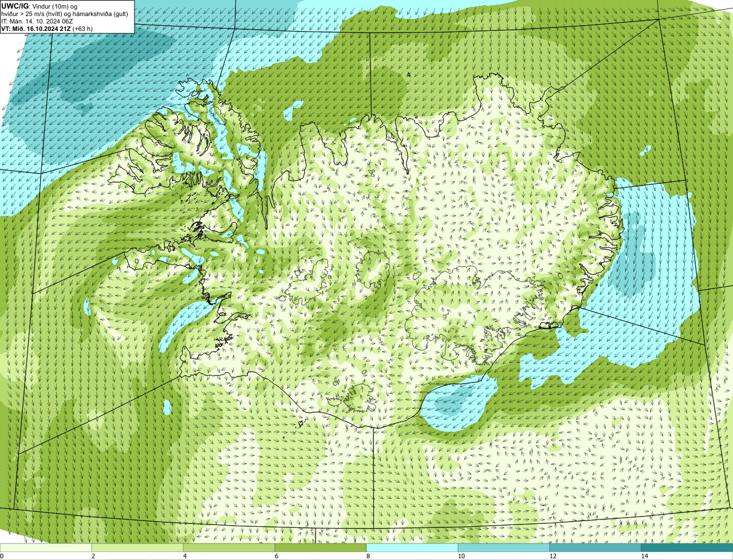Click the dark teal above-14 legend swatch

click(x=687, y=547)
